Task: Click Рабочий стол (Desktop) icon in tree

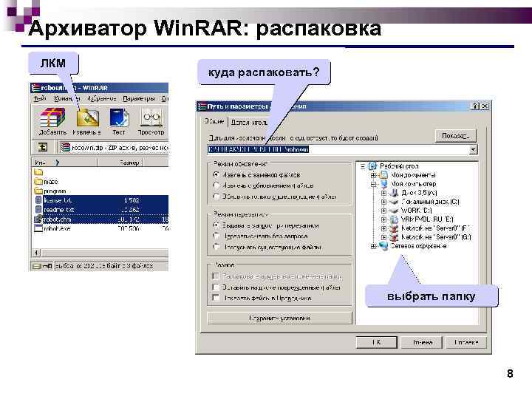Action: [373, 166]
